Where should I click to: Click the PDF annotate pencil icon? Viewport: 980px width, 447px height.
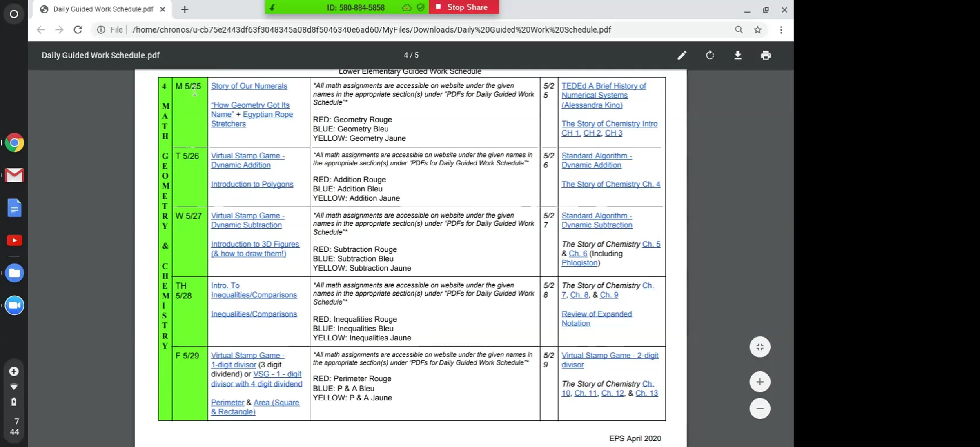(682, 55)
